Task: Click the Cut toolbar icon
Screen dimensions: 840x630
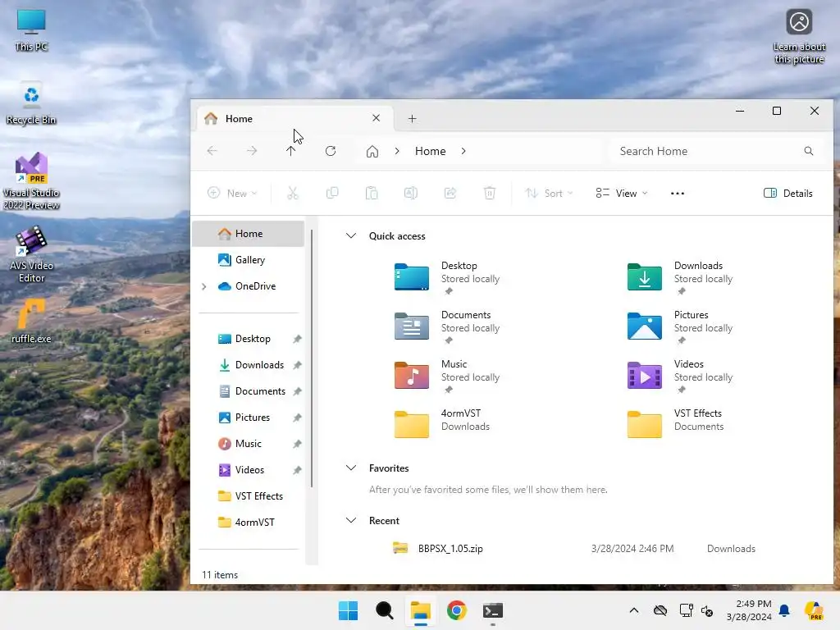Action: click(x=293, y=193)
